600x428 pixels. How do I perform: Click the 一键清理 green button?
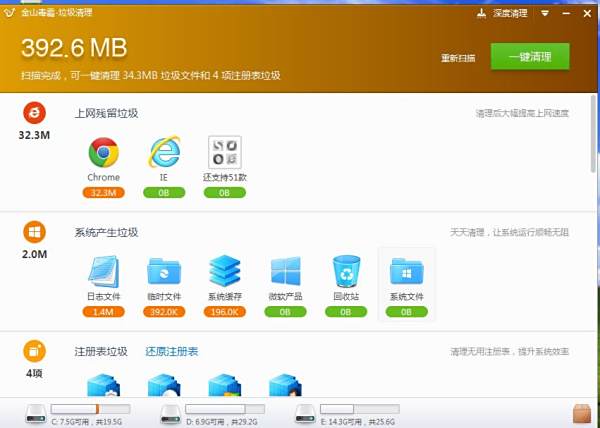pos(530,57)
